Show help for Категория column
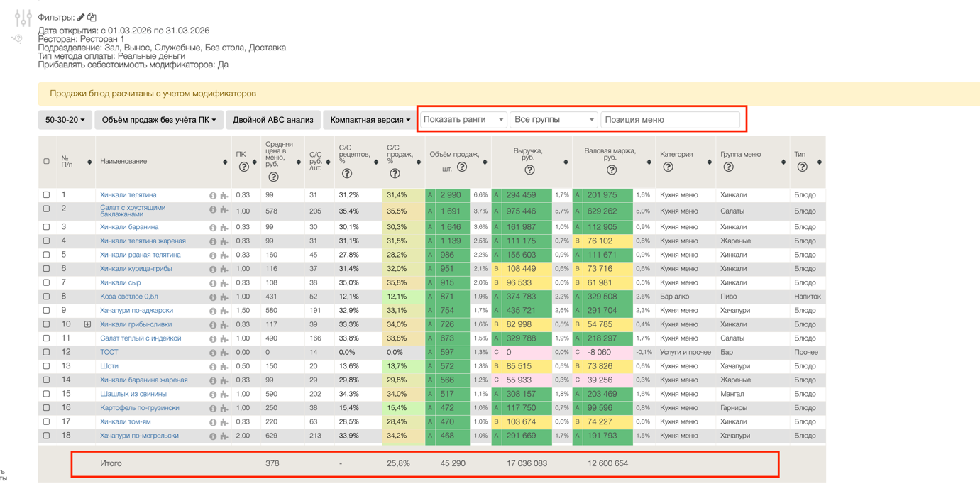This screenshot has width=980, height=491. pos(668,167)
